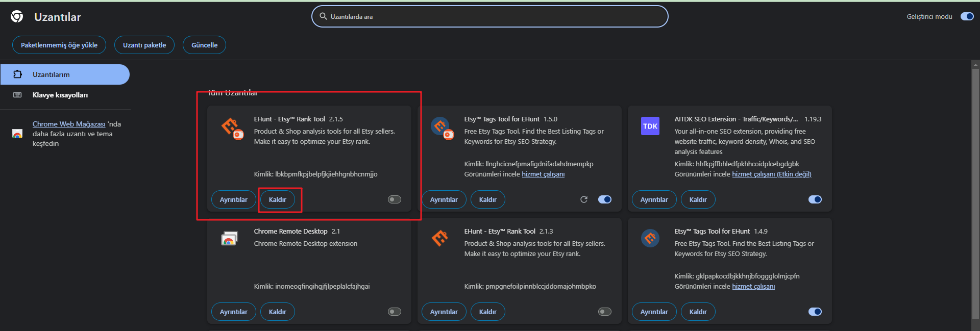
Task: Enable the Chrome Remote Desktop extension toggle
Action: coord(395,312)
